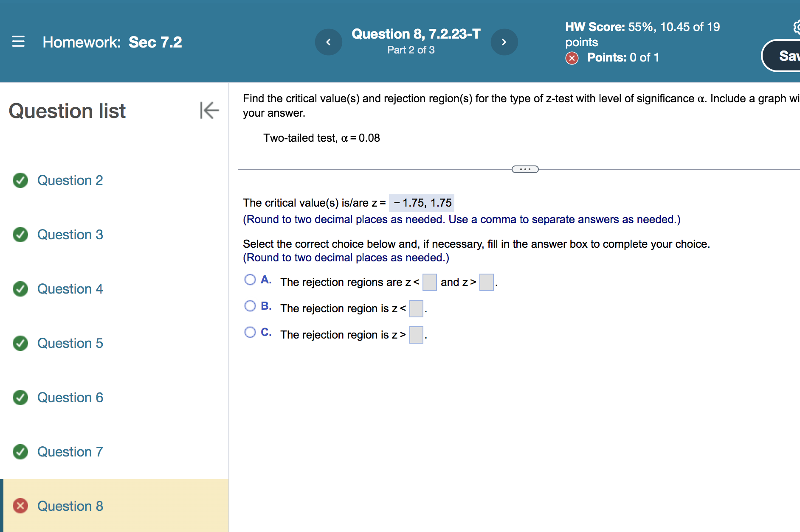Click Question 2 green checkmark icon
Screen dimensions: 800x532
(20, 180)
